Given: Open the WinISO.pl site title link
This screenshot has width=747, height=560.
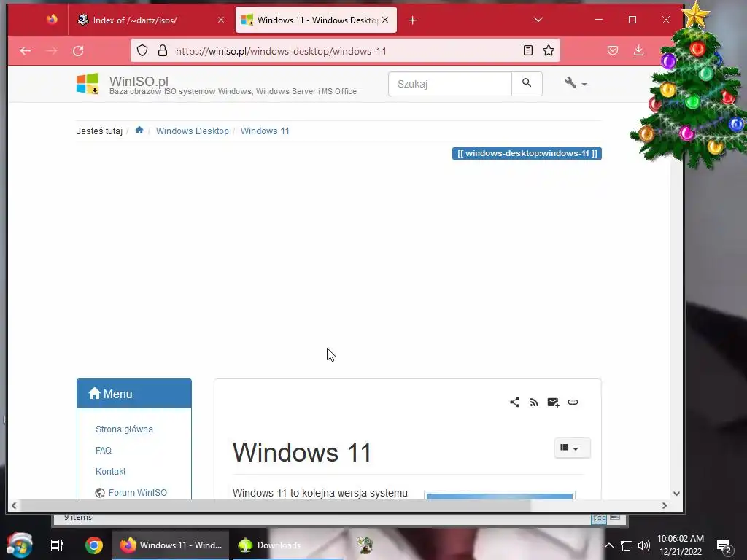Looking at the screenshot, I should point(139,81).
